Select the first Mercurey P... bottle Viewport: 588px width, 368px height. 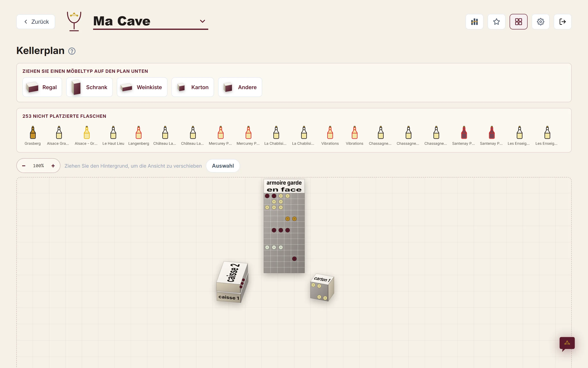[220, 136]
